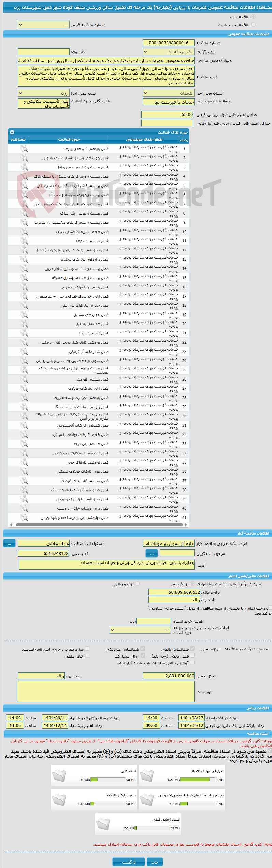Open the view icon for row 35
Viewport: 272px width, 868px height.
24,462
